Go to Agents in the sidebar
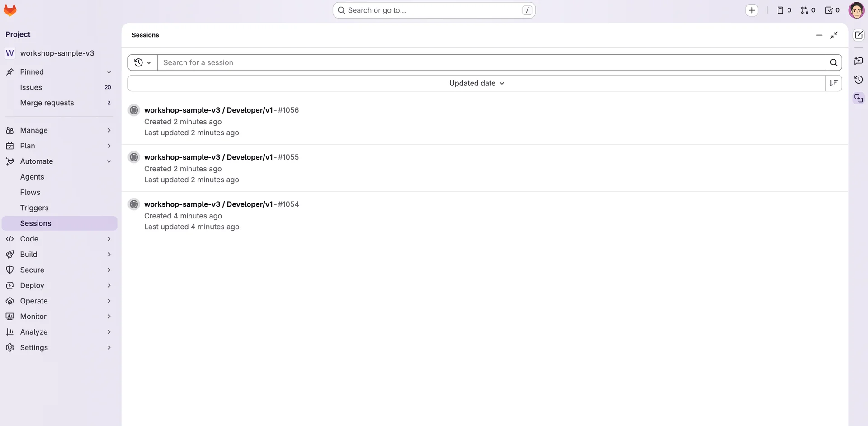The image size is (868, 426). point(32,177)
